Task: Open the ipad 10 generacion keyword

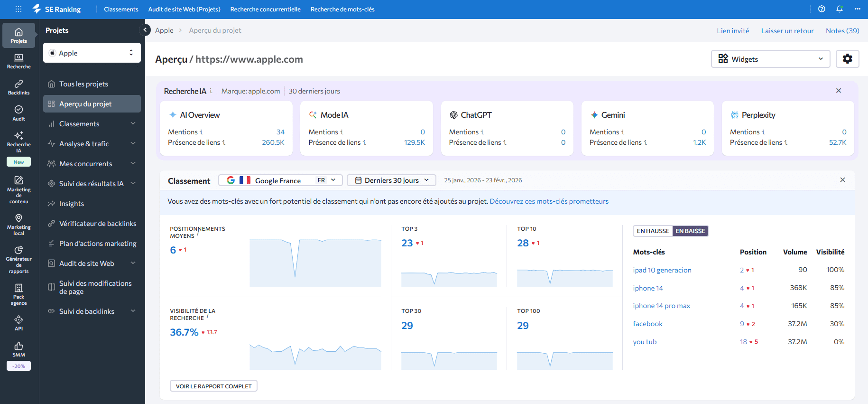Action: coord(662,270)
